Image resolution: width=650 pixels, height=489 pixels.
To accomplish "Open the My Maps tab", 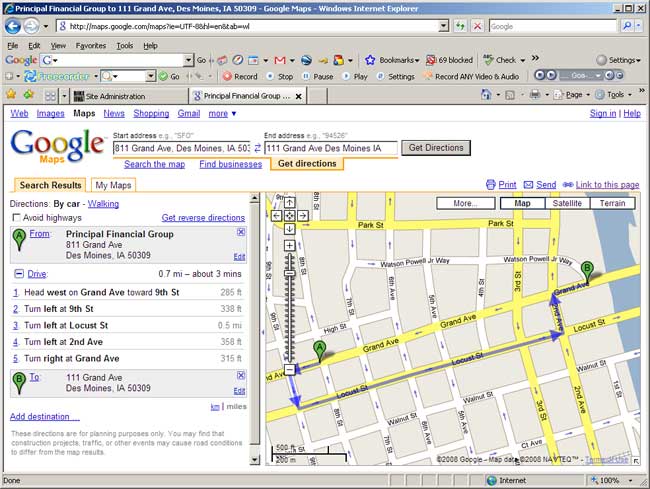I will (113, 185).
